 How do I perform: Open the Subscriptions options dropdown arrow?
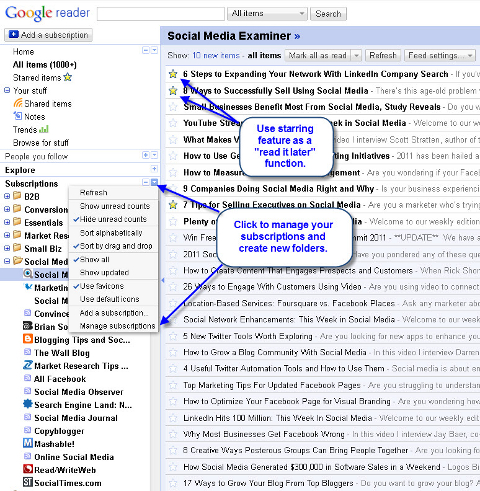click(154, 182)
